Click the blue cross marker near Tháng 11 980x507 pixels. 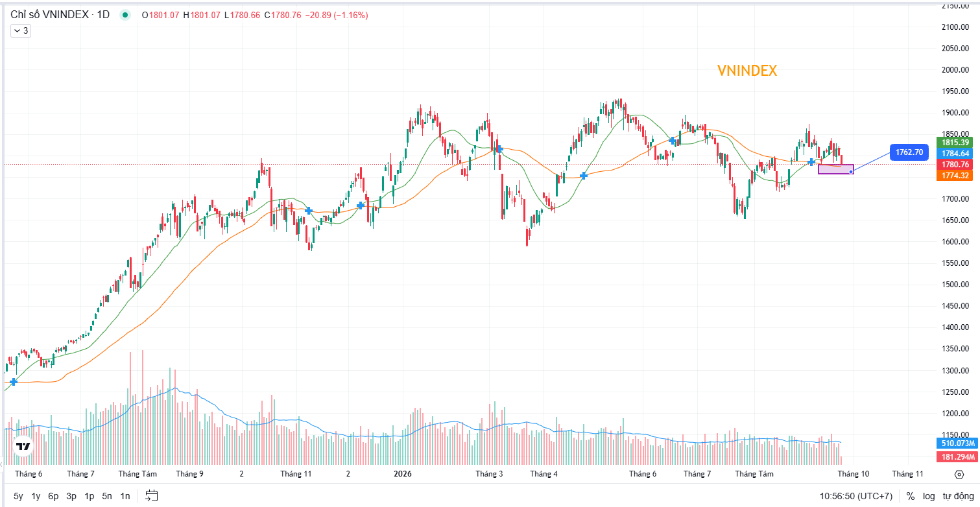(x=309, y=211)
